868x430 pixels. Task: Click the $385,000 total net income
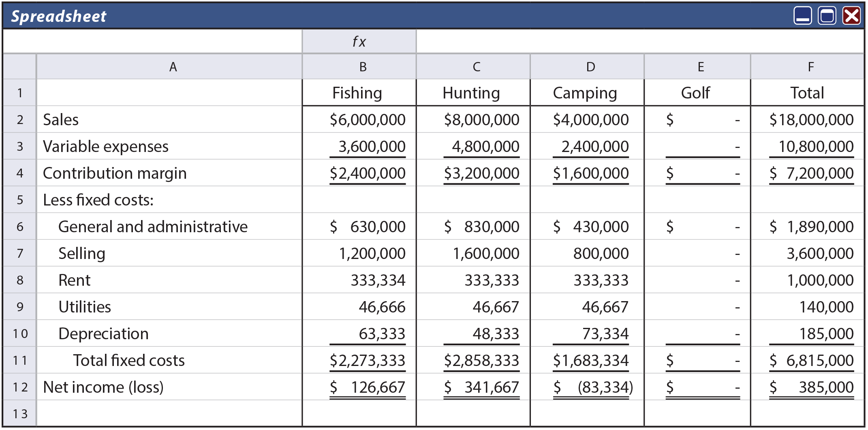click(807, 387)
